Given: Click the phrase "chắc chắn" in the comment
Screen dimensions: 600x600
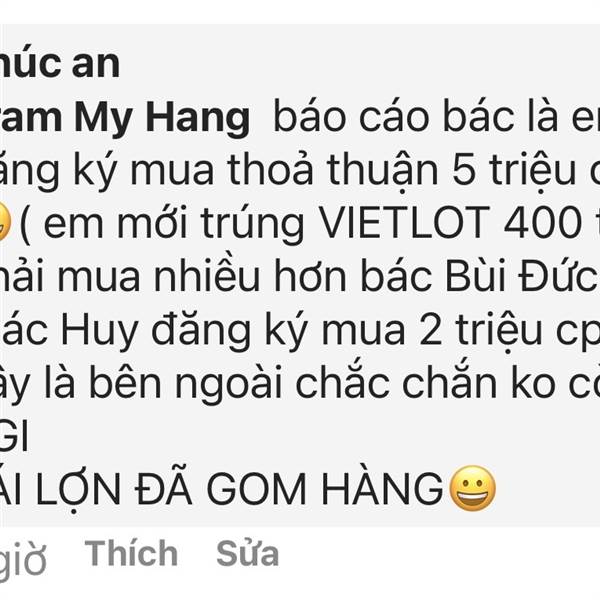Looking at the screenshot, I should (x=396, y=383).
